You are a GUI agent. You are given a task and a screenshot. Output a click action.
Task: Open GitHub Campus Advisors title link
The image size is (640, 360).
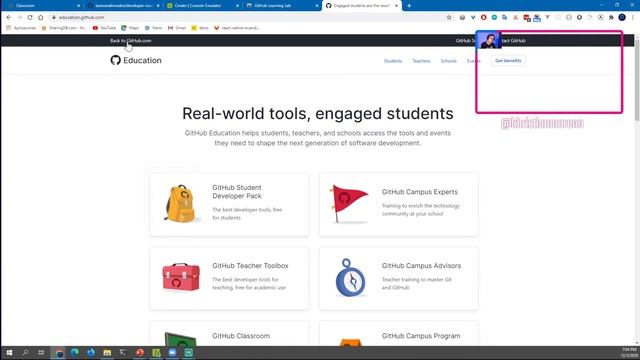click(421, 266)
